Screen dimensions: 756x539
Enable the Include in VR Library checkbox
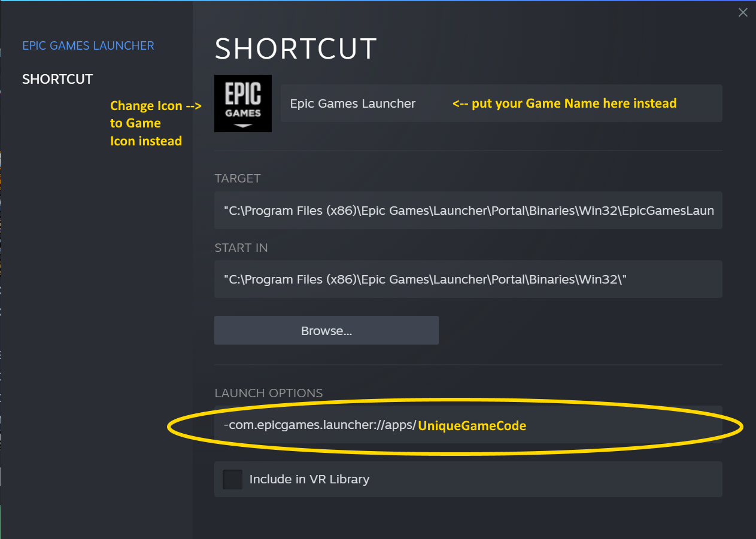(x=232, y=479)
